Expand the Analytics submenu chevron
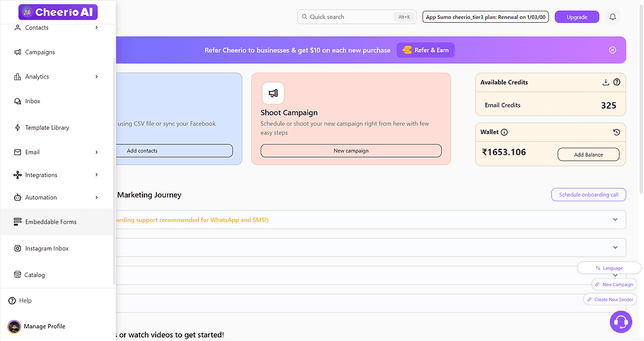644x341 pixels. click(x=97, y=77)
